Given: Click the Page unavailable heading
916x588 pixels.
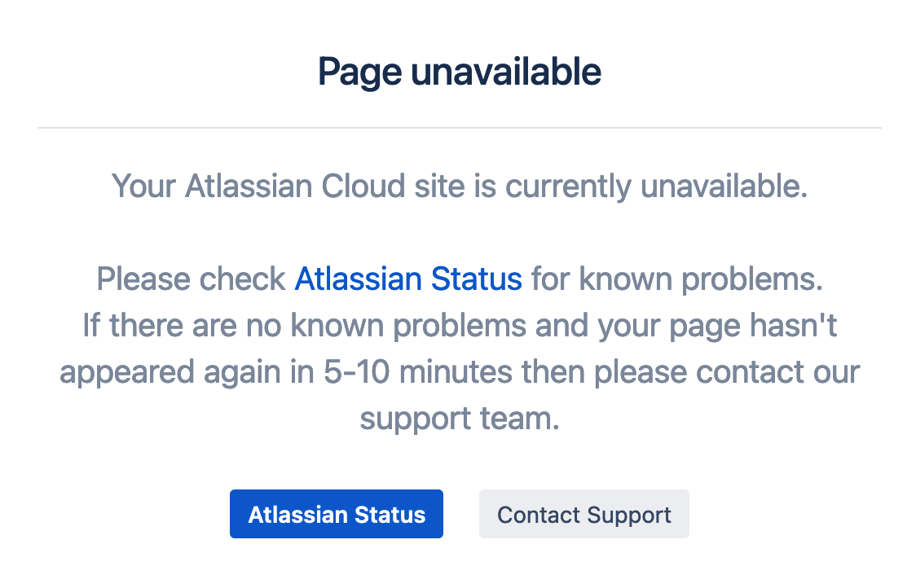Looking at the screenshot, I should [459, 72].
